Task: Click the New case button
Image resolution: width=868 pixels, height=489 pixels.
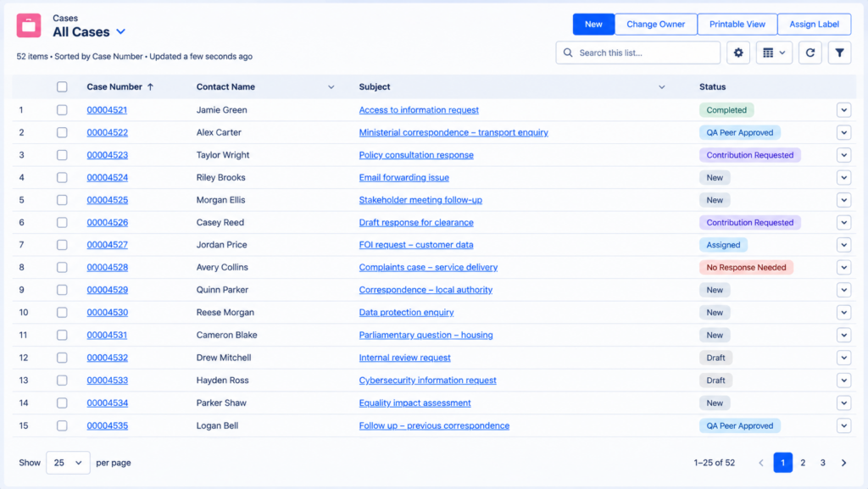Action: pos(593,25)
